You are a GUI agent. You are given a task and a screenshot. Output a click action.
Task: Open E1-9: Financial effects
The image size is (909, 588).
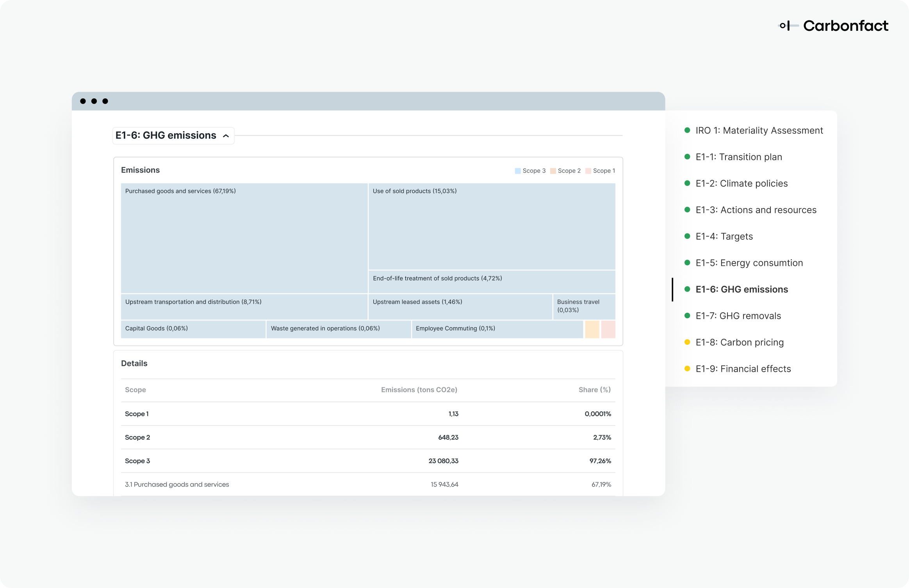[743, 369]
